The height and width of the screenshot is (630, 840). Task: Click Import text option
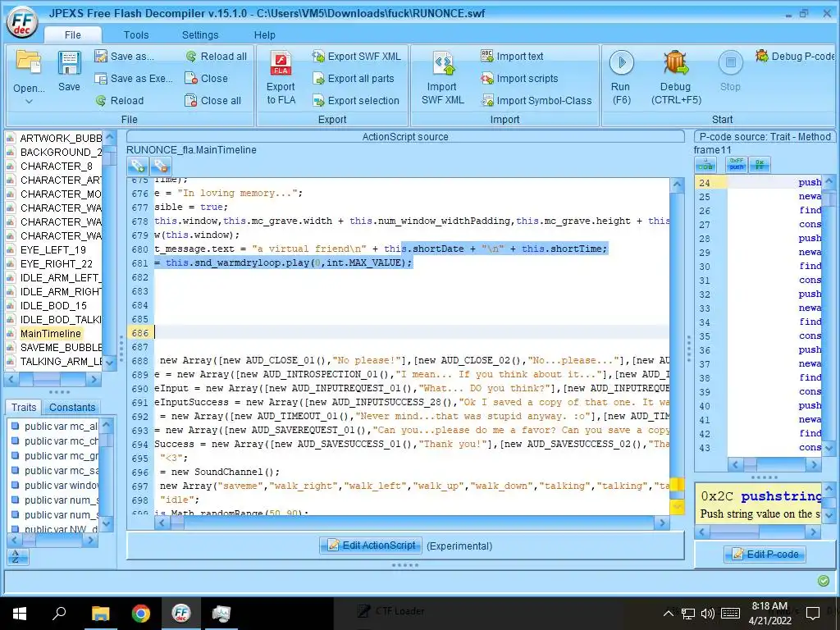513,57
